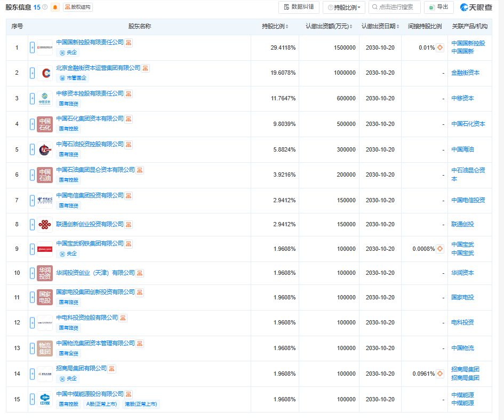The image size is (504, 420).
Task: Click the 数据纠错 button
Action: tap(299, 7)
